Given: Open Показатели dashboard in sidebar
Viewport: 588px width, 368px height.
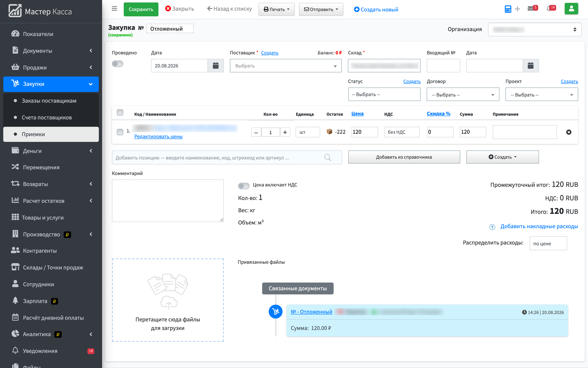Looking at the screenshot, I should (x=51, y=34).
